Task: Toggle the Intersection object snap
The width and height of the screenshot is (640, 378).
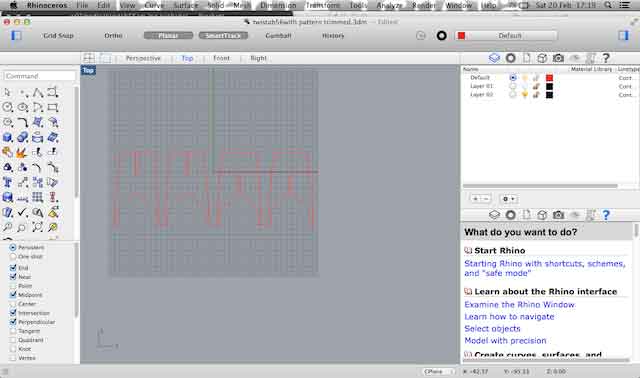Action: (13, 313)
